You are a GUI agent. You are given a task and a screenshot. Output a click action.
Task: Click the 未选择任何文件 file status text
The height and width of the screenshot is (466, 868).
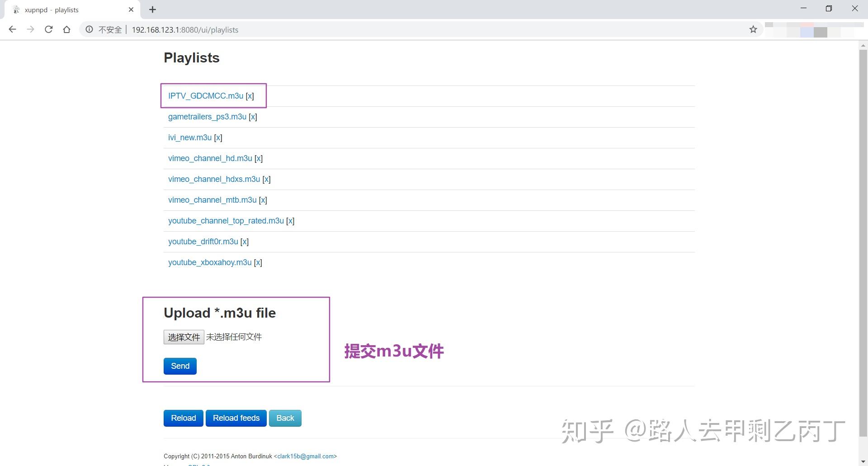tap(234, 337)
